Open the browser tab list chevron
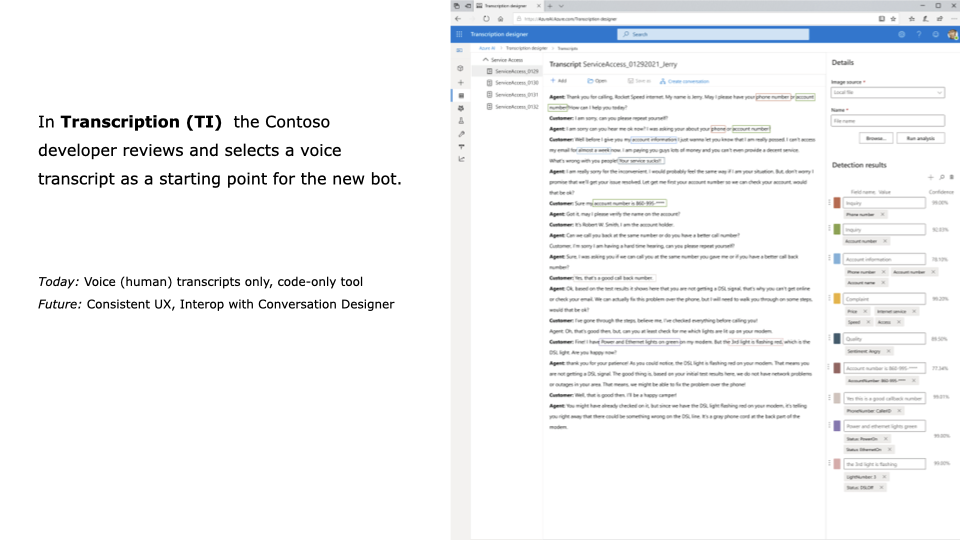This screenshot has height=540, width=960. tap(561, 6)
